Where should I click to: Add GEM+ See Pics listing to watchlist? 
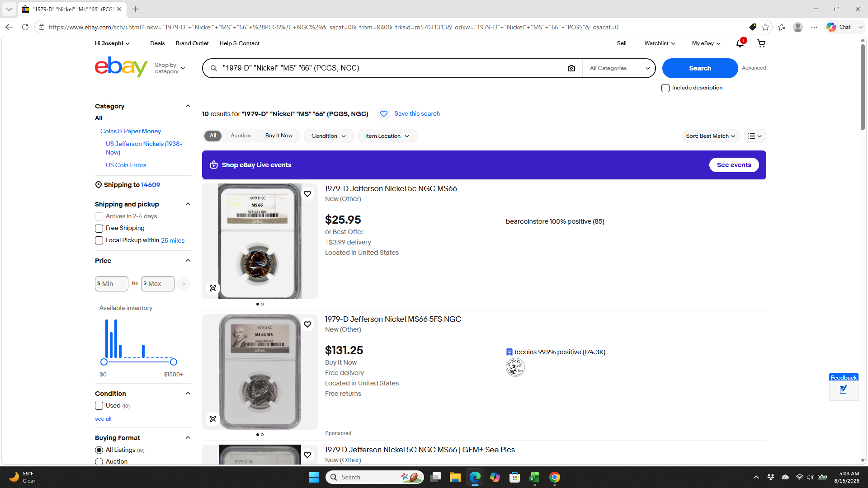click(307, 455)
